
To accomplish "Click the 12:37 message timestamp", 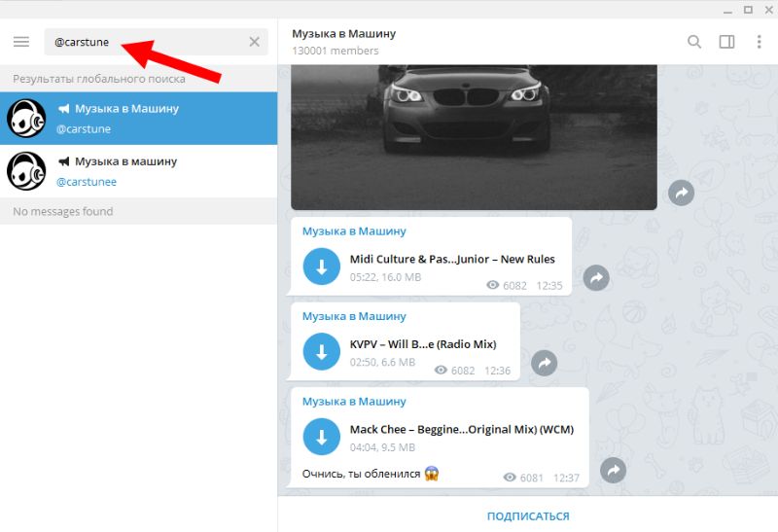I will (566, 478).
